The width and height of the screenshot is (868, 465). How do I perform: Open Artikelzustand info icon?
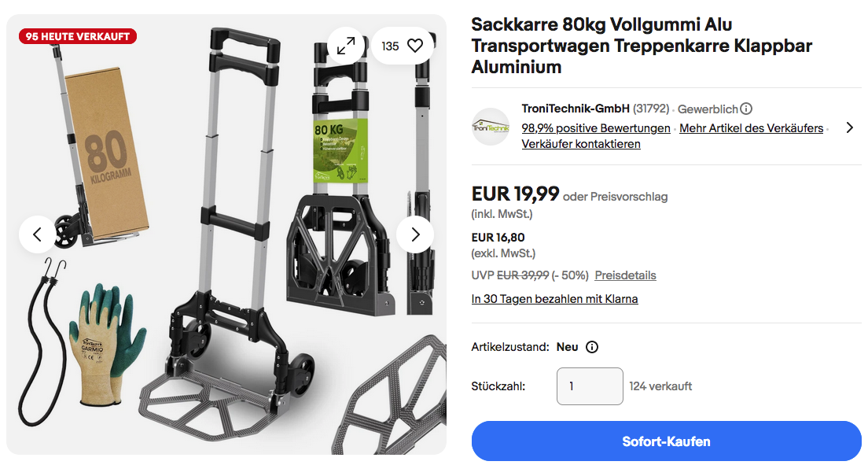tap(592, 347)
